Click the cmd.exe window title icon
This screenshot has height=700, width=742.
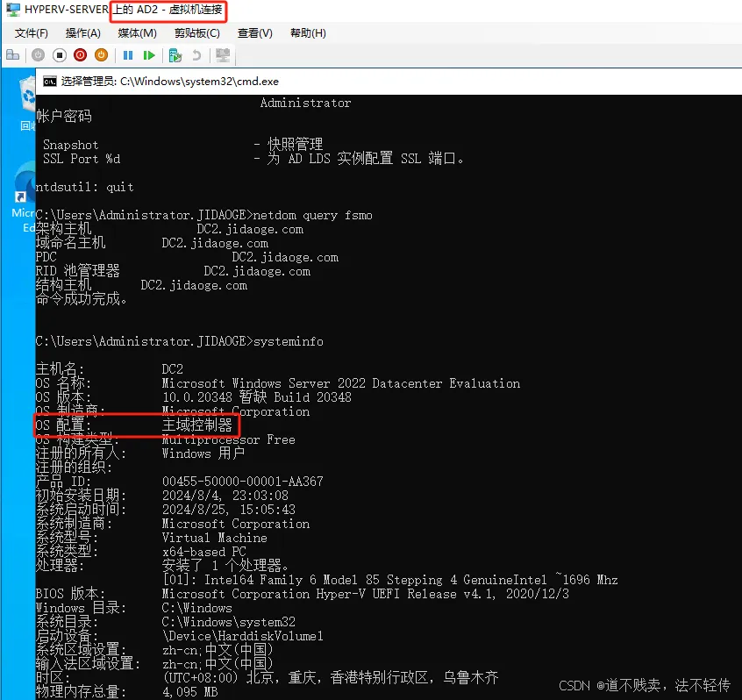(x=50, y=82)
